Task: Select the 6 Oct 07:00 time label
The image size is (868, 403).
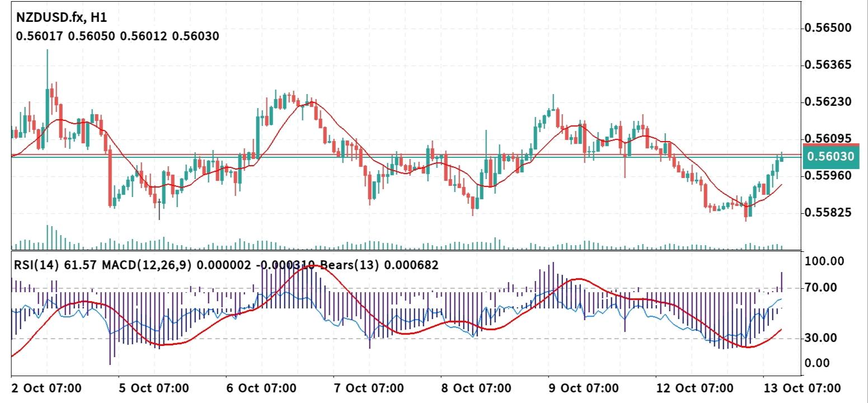Action: pos(261,388)
